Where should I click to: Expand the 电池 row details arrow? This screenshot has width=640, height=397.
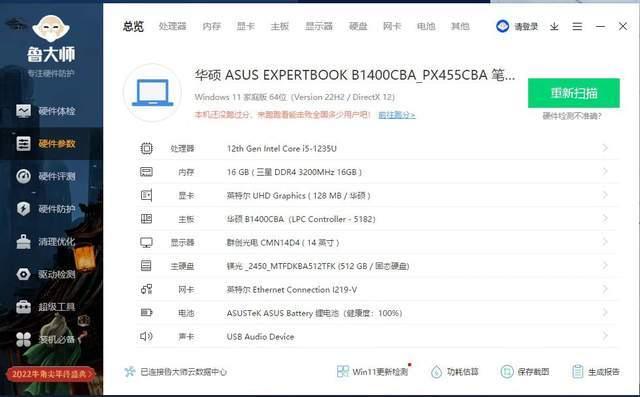[x=605, y=313]
